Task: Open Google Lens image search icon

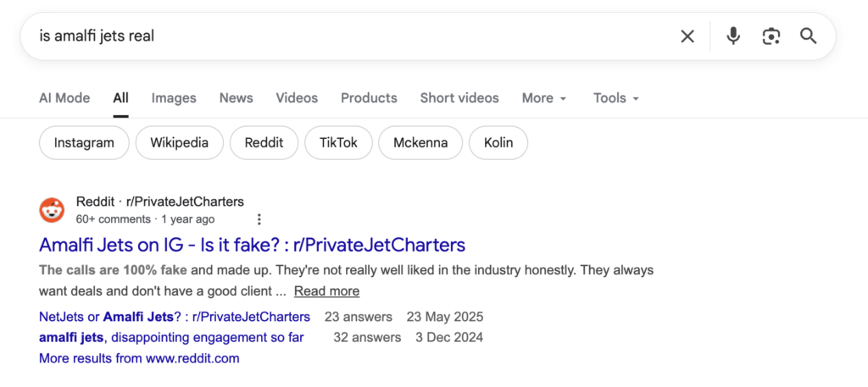Action: click(x=771, y=36)
